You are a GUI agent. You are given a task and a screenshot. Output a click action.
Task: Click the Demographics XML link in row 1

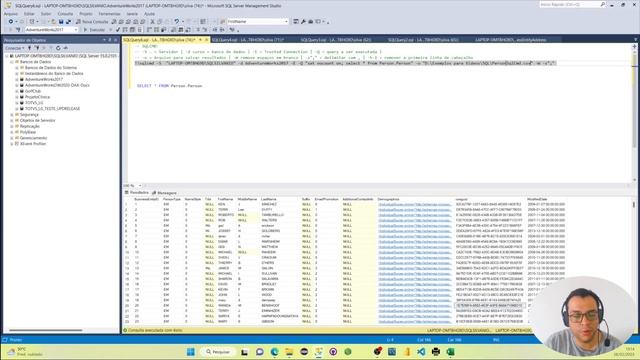[414, 204]
